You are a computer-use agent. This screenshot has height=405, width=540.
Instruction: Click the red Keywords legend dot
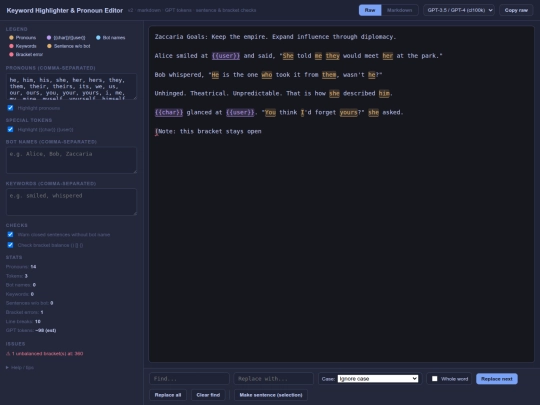pos(11,46)
